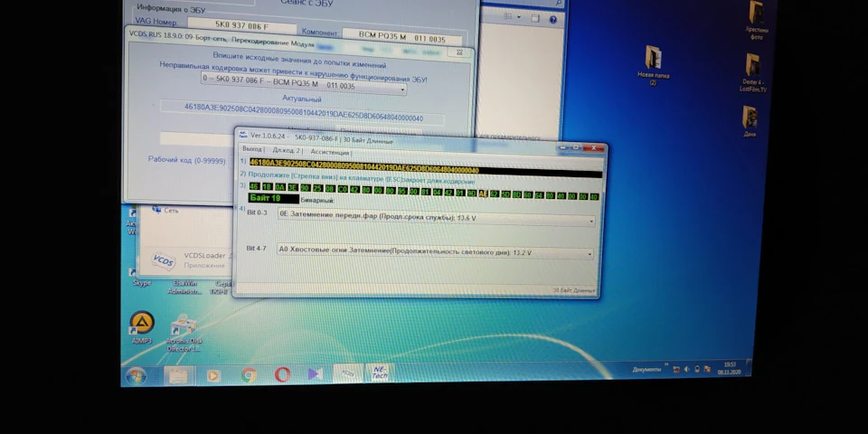868x434 pixels.
Task: Select byte cell 95 in the byte row
Action: 402,191
